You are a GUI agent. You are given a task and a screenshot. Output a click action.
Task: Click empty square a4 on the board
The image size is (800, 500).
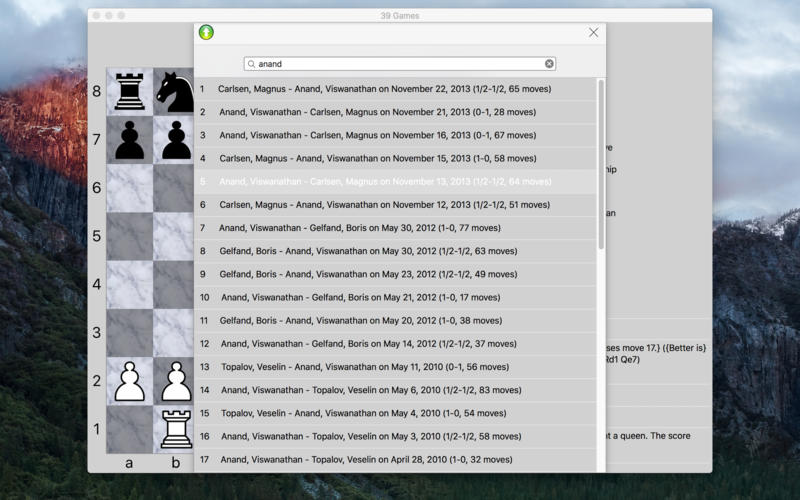point(130,285)
